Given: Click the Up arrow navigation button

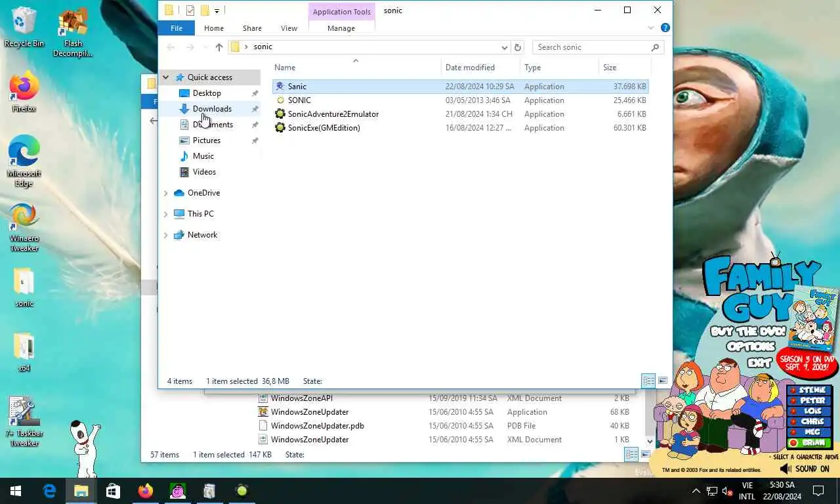Looking at the screenshot, I should (x=219, y=47).
